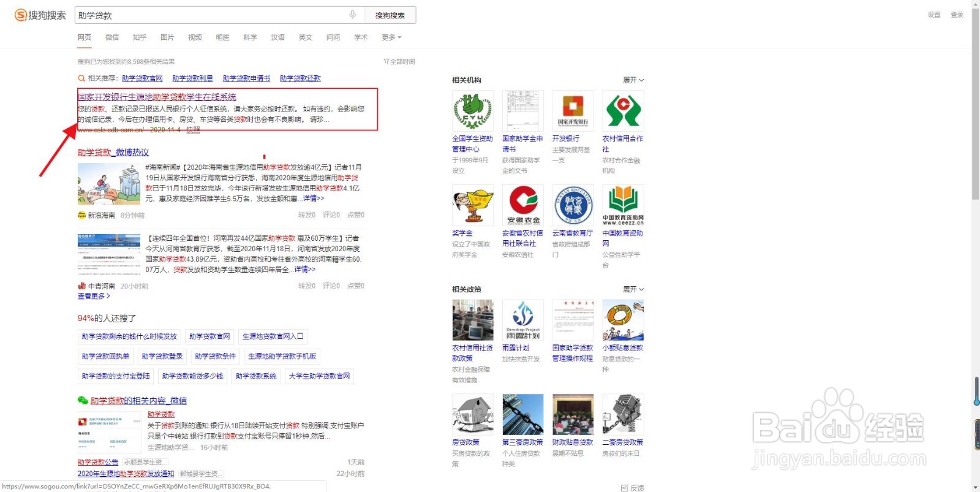This screenshot has height=492, width=980.
Task: Click the 新浪海南 source icon
Action: pyautogui.click(x=81, y=215)
